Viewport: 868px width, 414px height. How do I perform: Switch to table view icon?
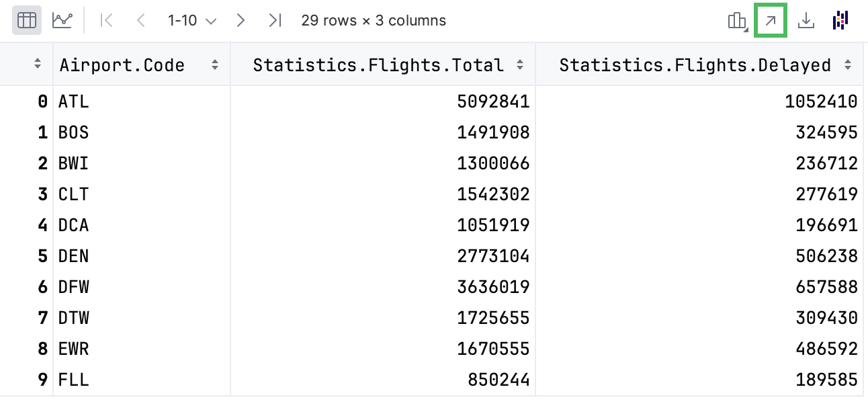click(27, 21)
